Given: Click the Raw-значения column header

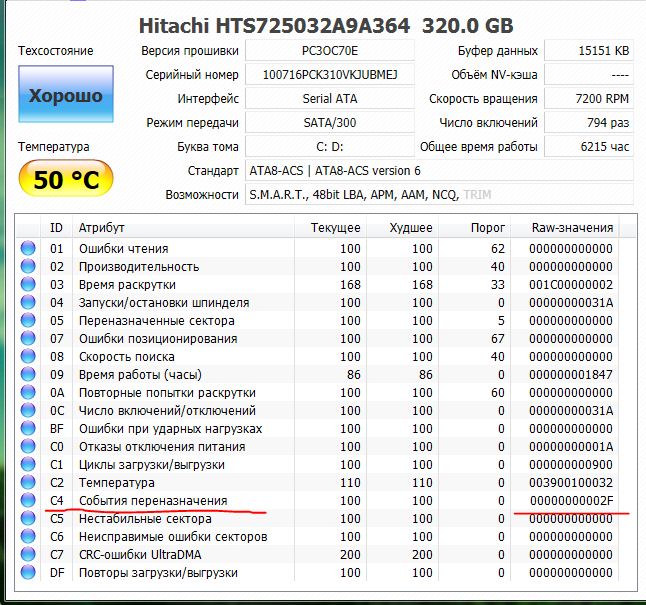Looking at the screenshot, I should pyautogui.click(x=564, y=227).
